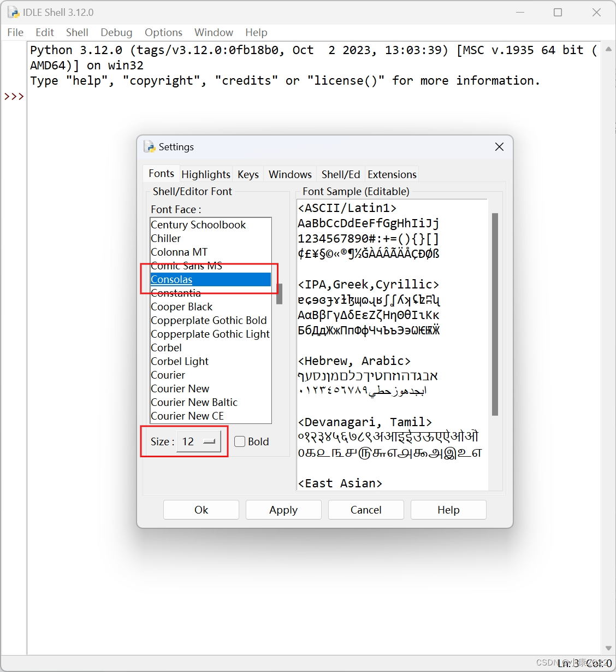Open the Debug menu
This screenshot has height=672, width=616.
[x=116, y=32]
